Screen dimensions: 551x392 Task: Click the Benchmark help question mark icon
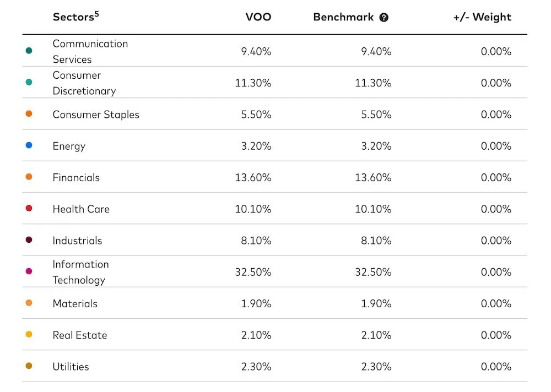[x=384, y=17]
